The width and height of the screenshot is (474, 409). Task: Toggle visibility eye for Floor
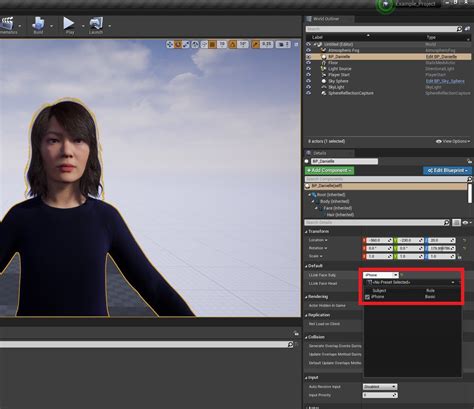[x=308, y=63]
